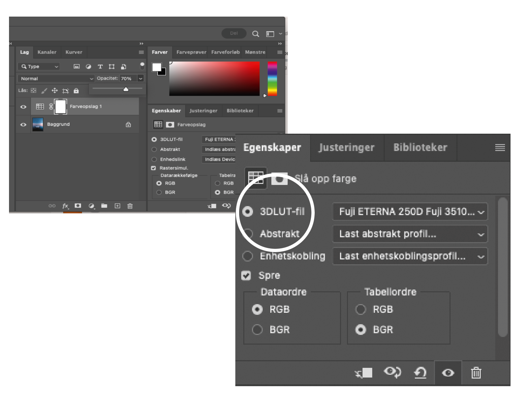Click clip-to-layer icon in enlarged Egenskaper panel

tap(363, 373)
